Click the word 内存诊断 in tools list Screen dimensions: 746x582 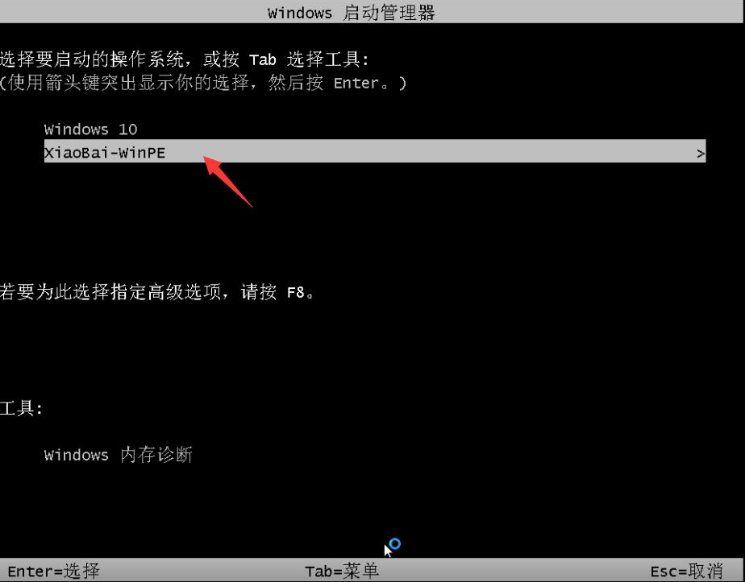pos(156,455)
